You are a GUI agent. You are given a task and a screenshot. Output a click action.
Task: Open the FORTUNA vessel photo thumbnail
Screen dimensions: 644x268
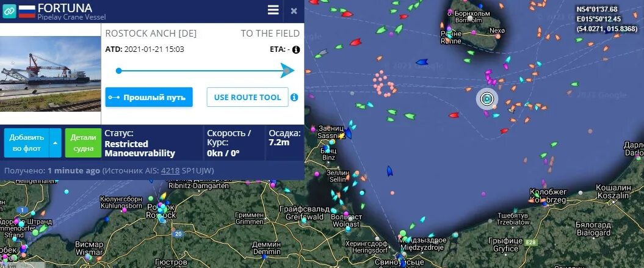[x=50, y=74]
